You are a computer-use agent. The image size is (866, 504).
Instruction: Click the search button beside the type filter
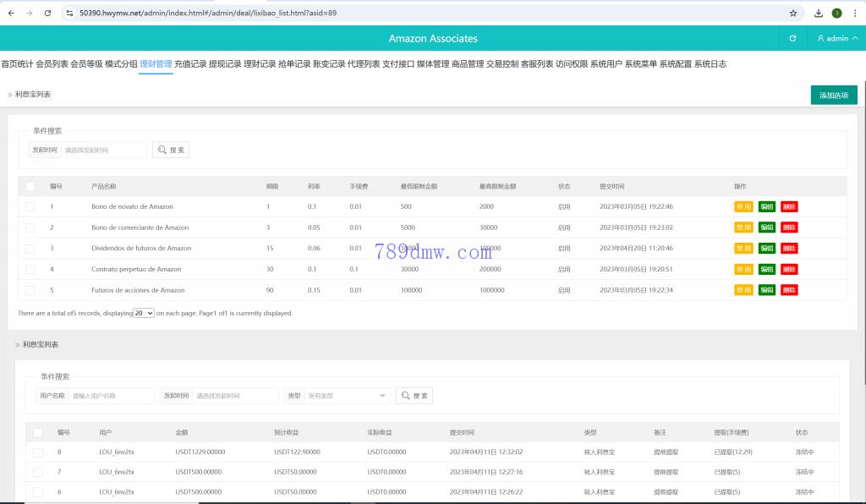point(414,395)
